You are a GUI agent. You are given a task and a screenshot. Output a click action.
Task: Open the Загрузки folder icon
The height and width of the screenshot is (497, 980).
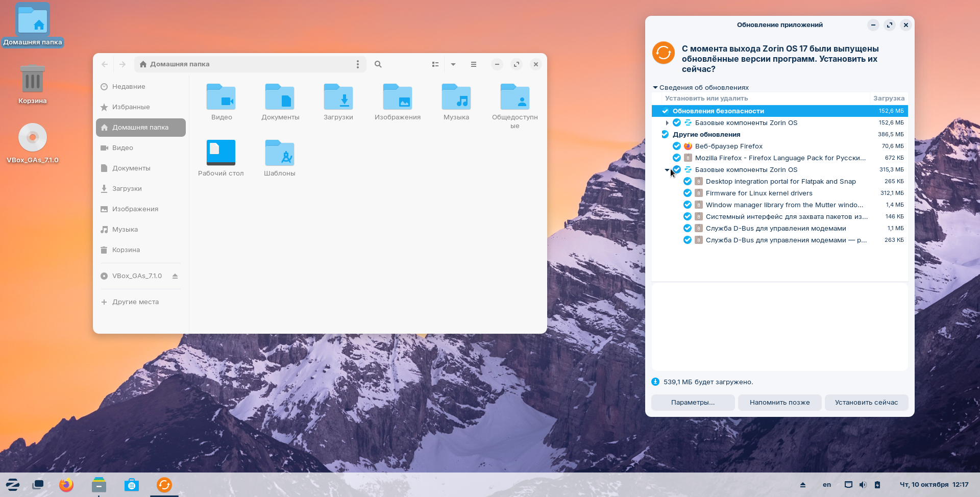pos(338,97)
